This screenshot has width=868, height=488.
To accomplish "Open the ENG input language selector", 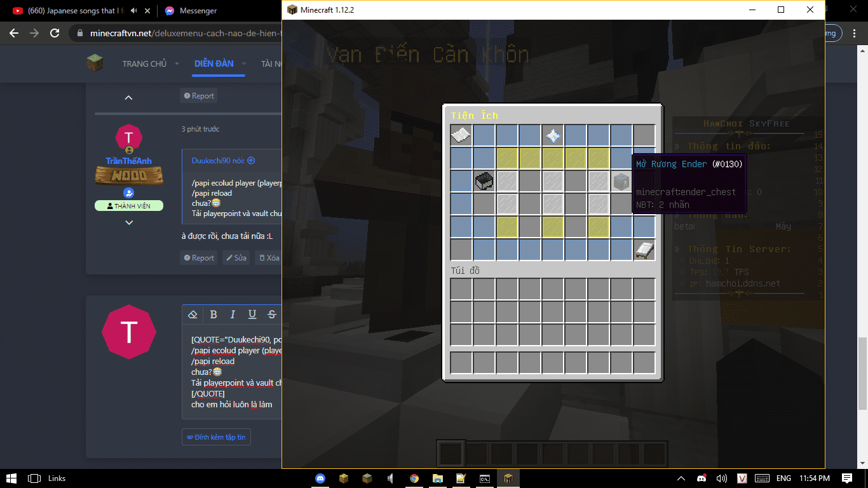I will coord(783,478).
